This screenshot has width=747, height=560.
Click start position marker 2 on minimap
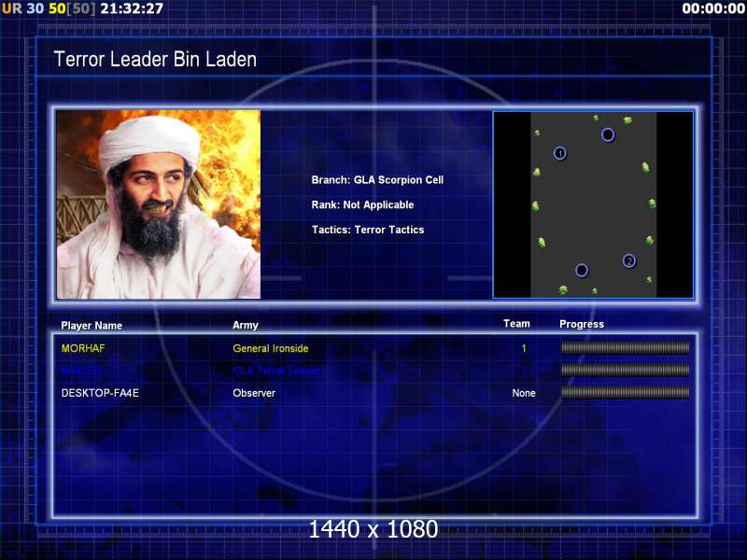[x=628, y=261]
